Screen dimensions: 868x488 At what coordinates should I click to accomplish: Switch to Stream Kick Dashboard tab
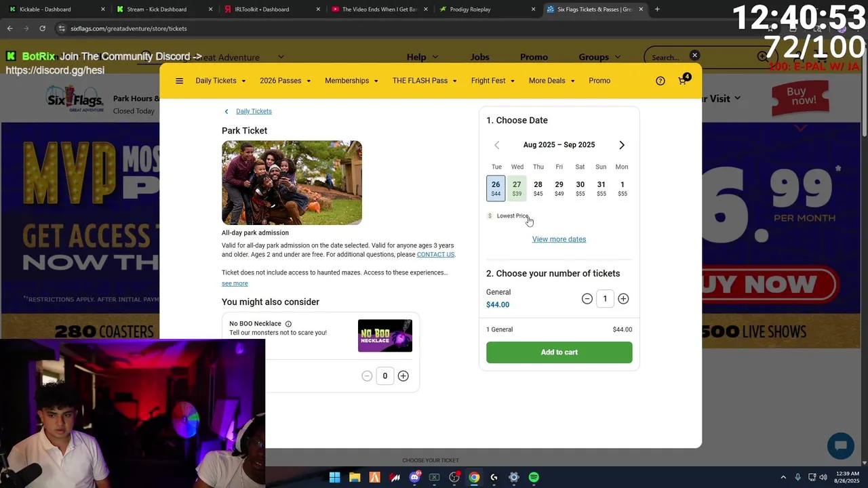tap(163, 9)
